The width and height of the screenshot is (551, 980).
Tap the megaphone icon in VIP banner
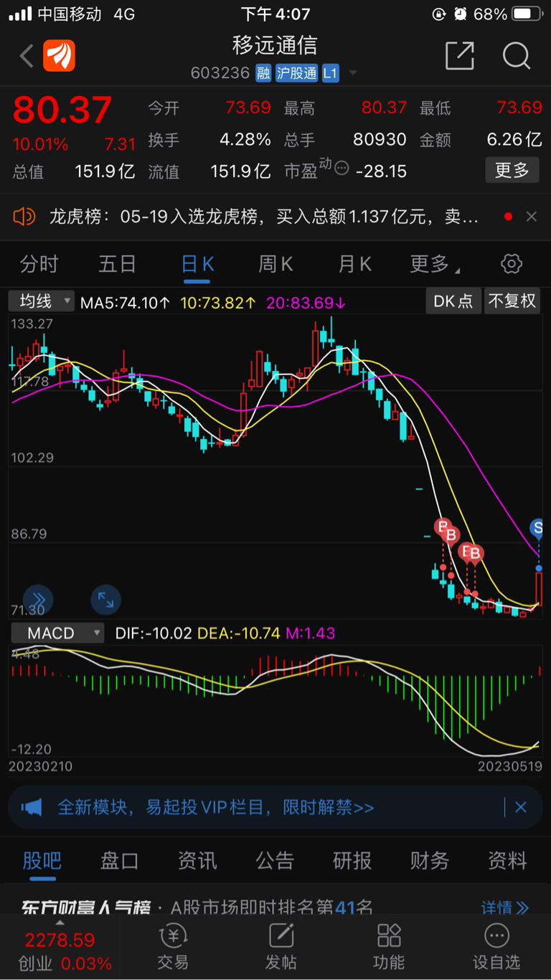click(32, 807)
